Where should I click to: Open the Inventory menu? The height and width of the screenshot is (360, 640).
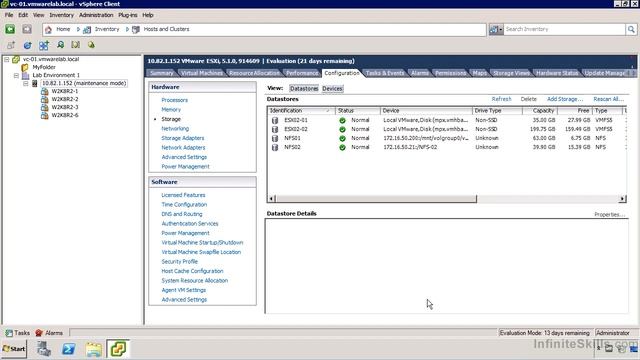pos(62,15)
